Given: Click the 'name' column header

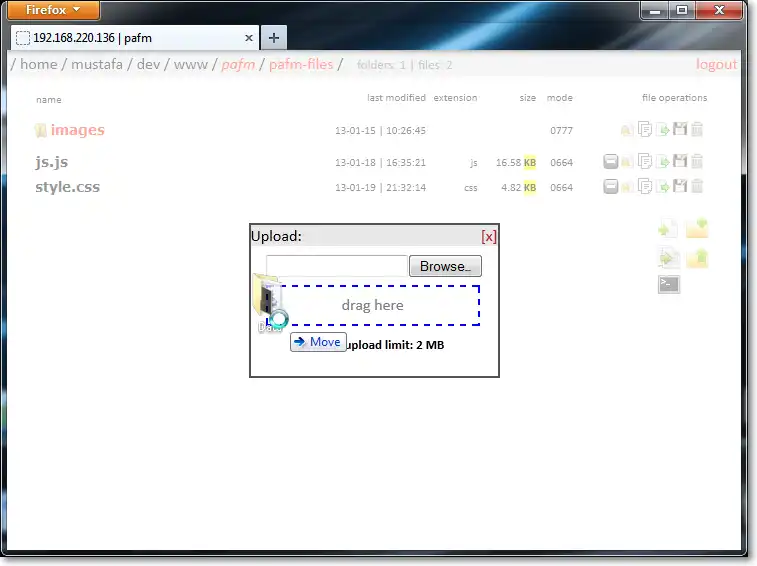Looking at the screenshot, I should (x=49, y=100).
